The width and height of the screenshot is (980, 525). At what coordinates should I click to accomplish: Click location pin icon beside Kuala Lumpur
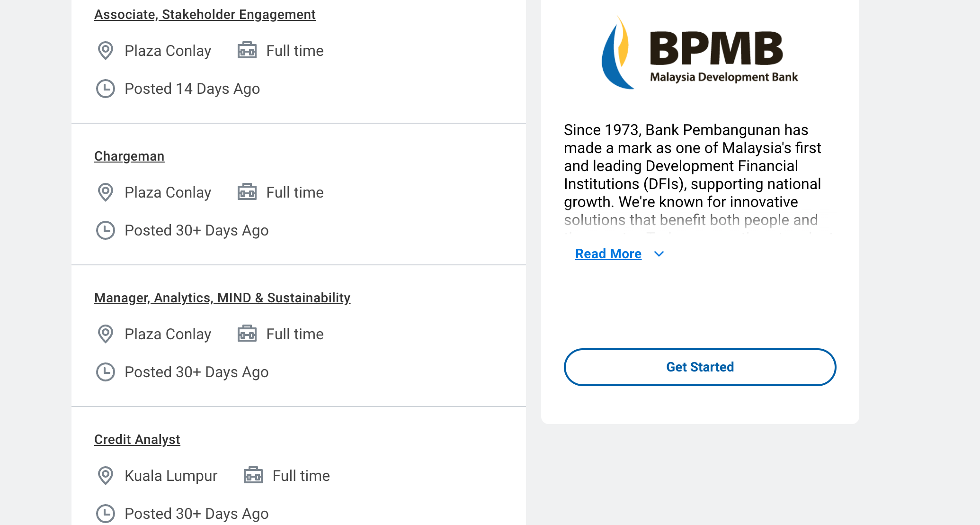pos(106,476)
